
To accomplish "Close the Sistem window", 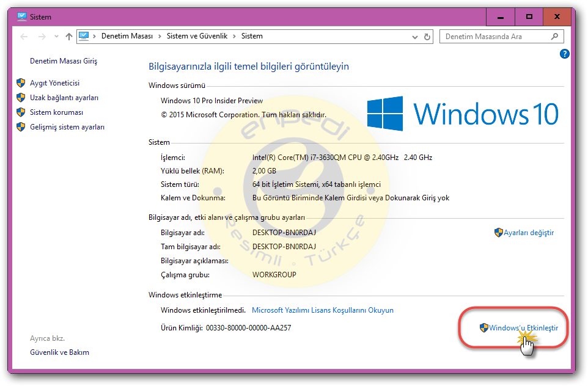I will (x=557, y=17).
